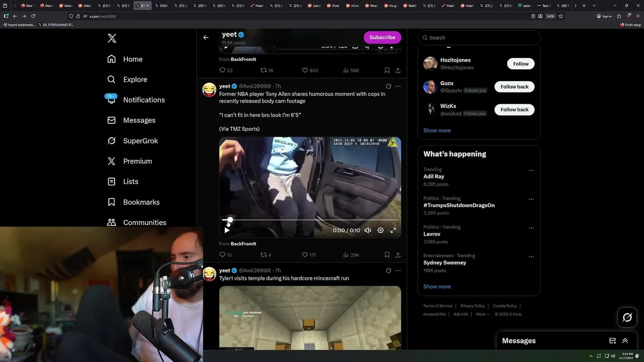
Task: Play the Tony Allen body cam video
Action: [227, 230]
